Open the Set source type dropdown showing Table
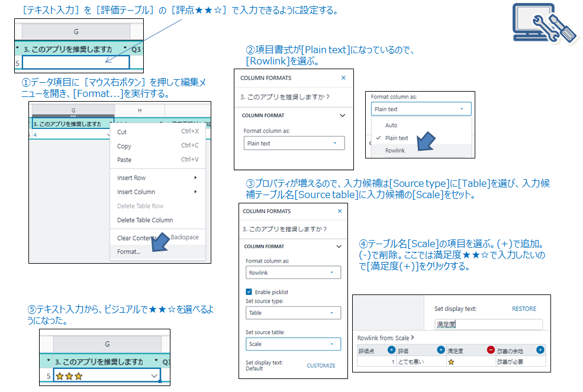 [293, 313]
